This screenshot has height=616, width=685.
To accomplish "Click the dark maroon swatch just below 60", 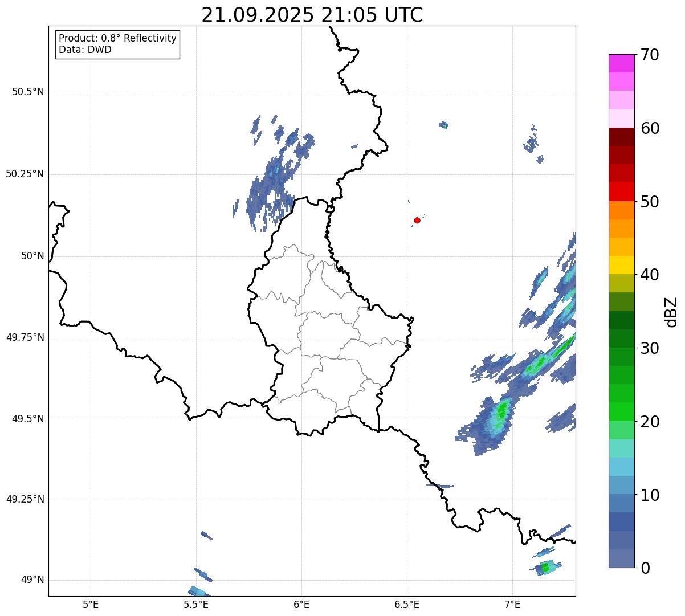I will [621, 137].
